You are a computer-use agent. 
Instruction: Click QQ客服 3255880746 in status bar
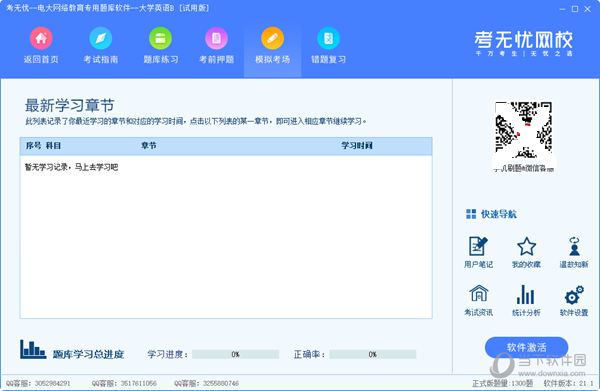click(x=207, y=383)
